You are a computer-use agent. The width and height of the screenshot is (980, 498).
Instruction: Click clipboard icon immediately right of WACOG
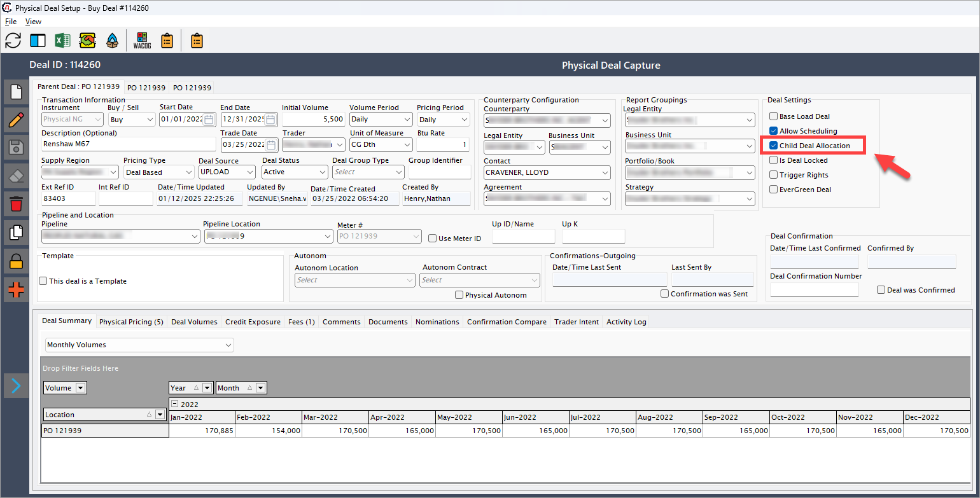click(167, 41)
